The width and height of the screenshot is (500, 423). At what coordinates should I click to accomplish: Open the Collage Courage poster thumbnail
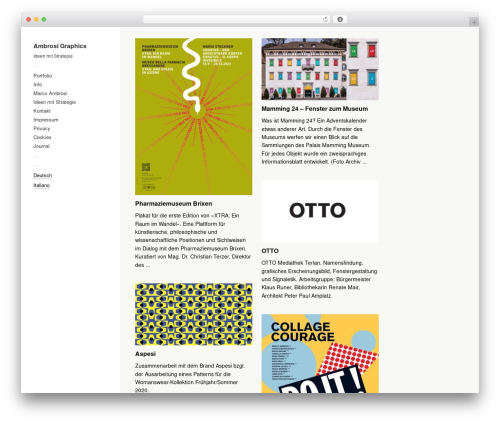coord(320,353)
